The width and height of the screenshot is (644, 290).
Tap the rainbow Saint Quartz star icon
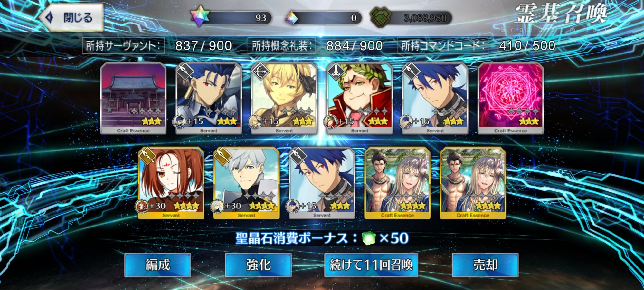coord(200,16)
